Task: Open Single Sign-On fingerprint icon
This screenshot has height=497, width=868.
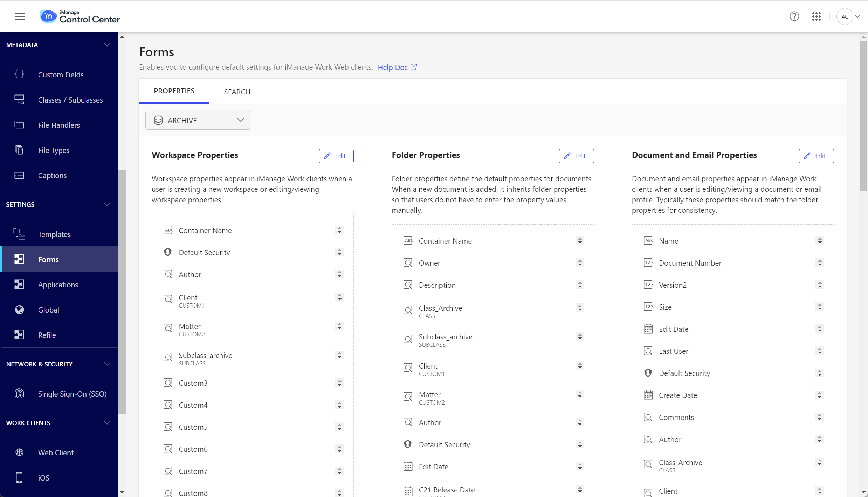Action: [19, 394]
